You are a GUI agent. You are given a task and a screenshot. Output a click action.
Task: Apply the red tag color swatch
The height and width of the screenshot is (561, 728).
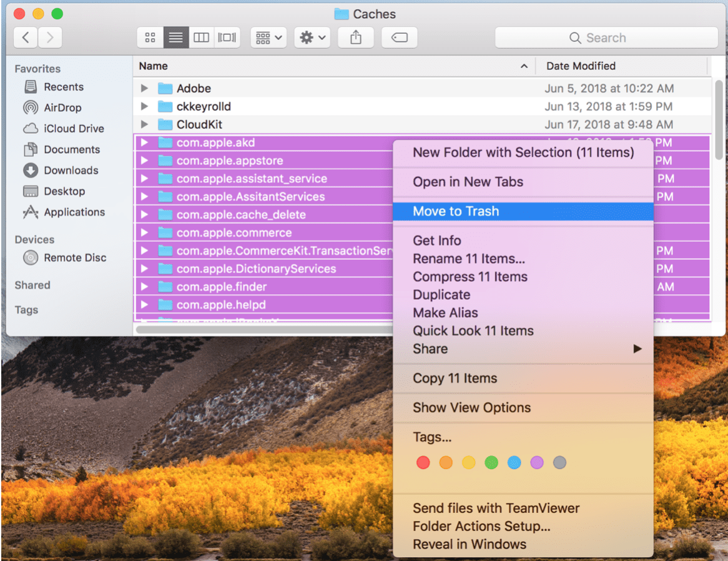click(423, 462)
